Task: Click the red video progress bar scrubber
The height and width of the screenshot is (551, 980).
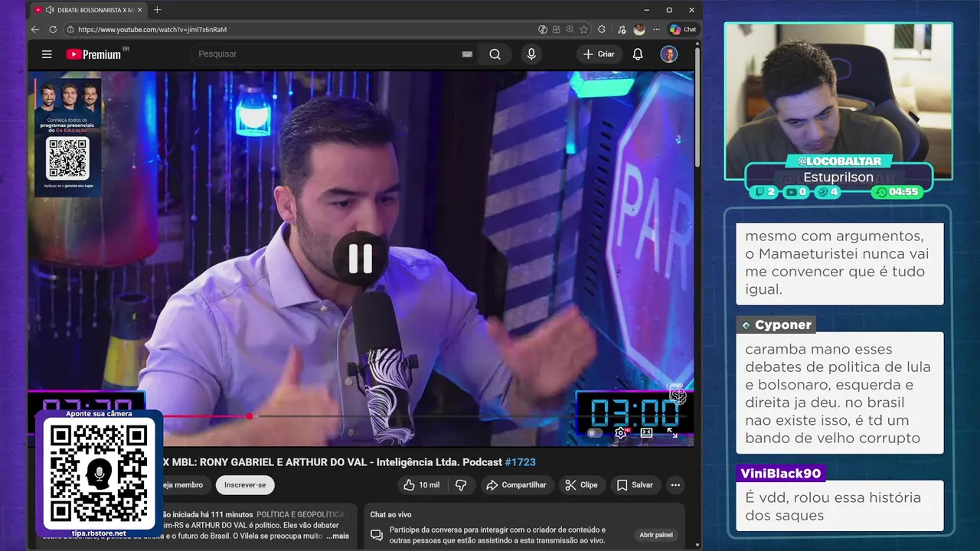Action: [x=250, y=416]
